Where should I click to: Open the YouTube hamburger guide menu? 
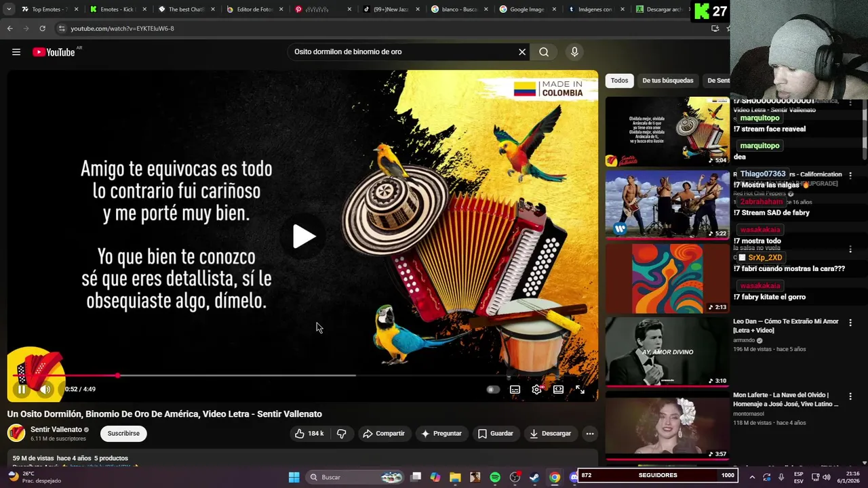tap(16, 52)
